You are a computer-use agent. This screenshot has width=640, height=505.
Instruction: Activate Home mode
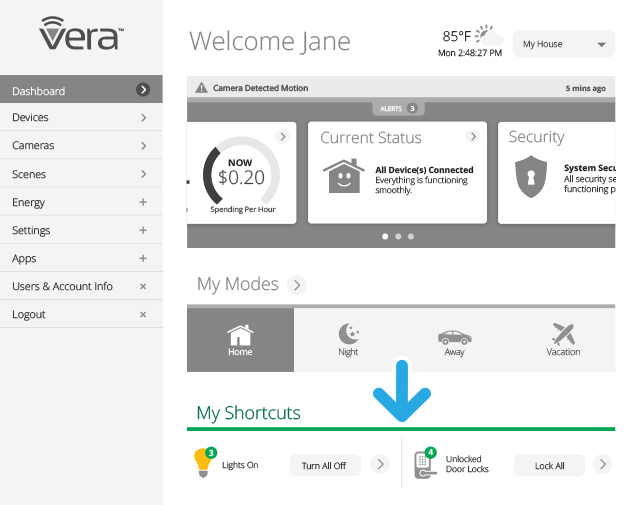point(240,340)
